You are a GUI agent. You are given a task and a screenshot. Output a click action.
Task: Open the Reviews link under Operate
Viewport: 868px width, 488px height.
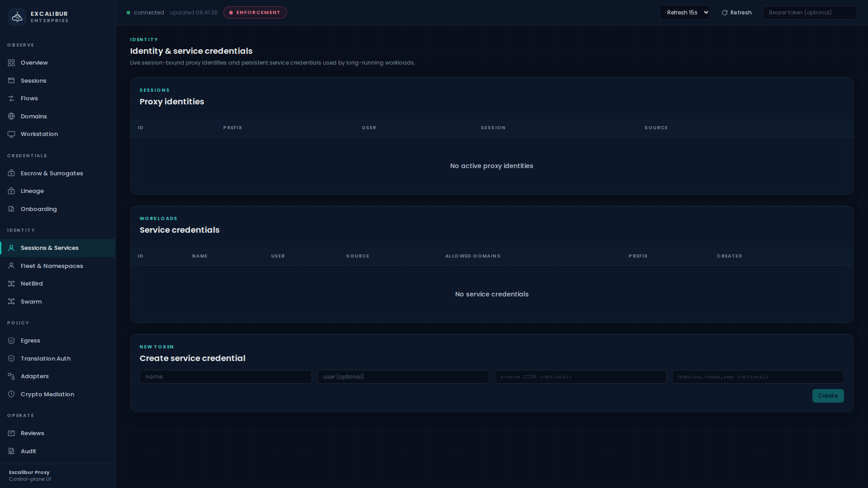[x=32, y=433]
